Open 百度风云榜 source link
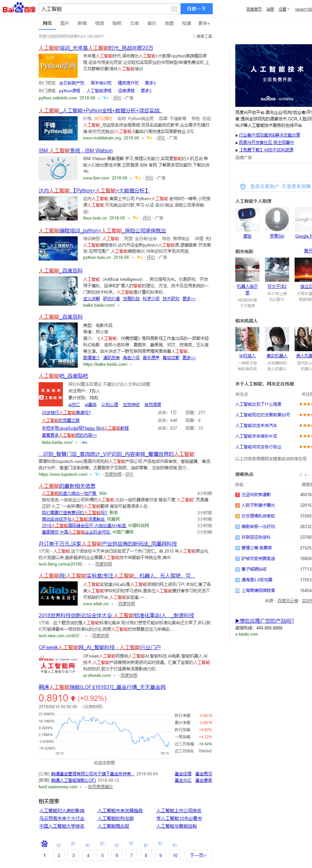 point(288,601)
